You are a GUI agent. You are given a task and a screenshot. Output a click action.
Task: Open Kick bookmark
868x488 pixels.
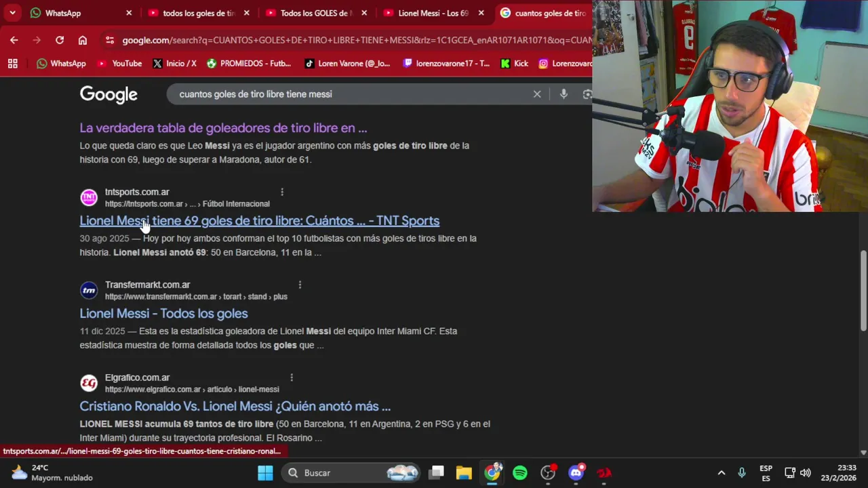pyautogui.click(x=514, y=63)
